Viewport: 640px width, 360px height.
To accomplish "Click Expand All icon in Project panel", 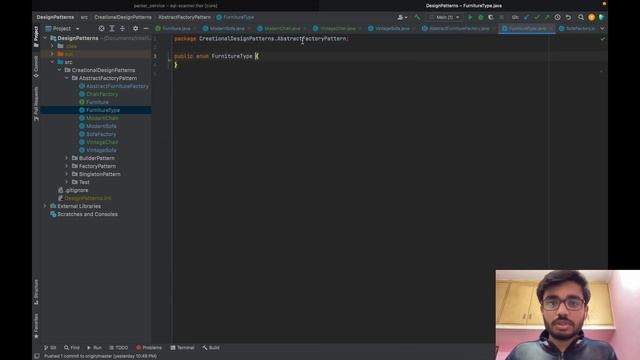I will (x=112, y=29).
